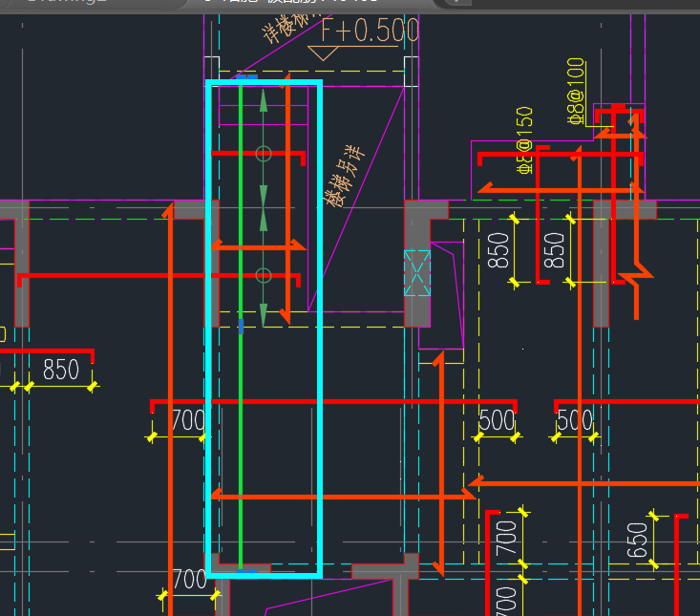This screenshot has height=616, width=700.
Task: Click the F+0.500 elevation label
Action: (370, 31)
